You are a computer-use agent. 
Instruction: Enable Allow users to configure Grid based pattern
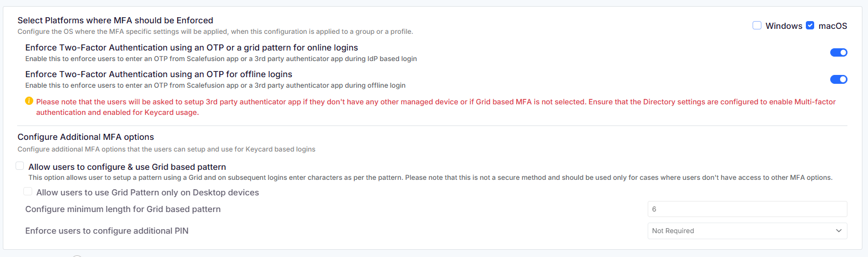(20, 166)
